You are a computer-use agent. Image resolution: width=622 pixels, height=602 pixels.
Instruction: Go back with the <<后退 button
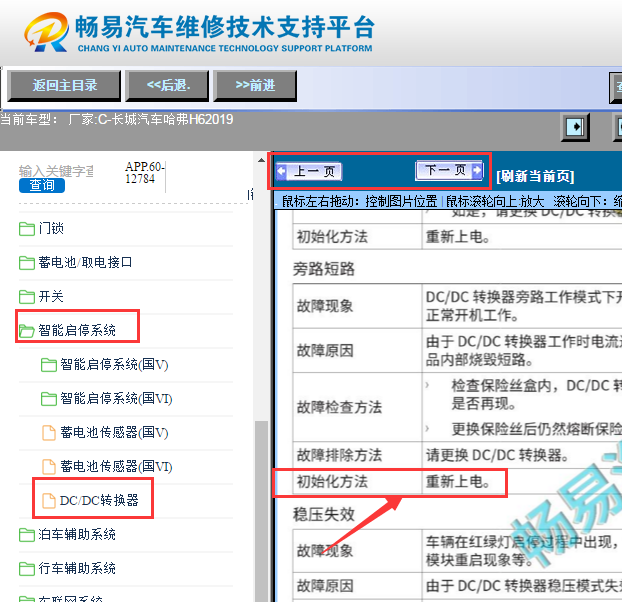click(167, 86)
